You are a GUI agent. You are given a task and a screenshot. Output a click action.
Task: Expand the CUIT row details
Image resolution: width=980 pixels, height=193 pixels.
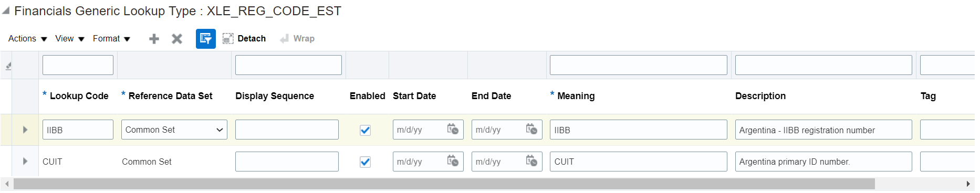coord(25,162)
